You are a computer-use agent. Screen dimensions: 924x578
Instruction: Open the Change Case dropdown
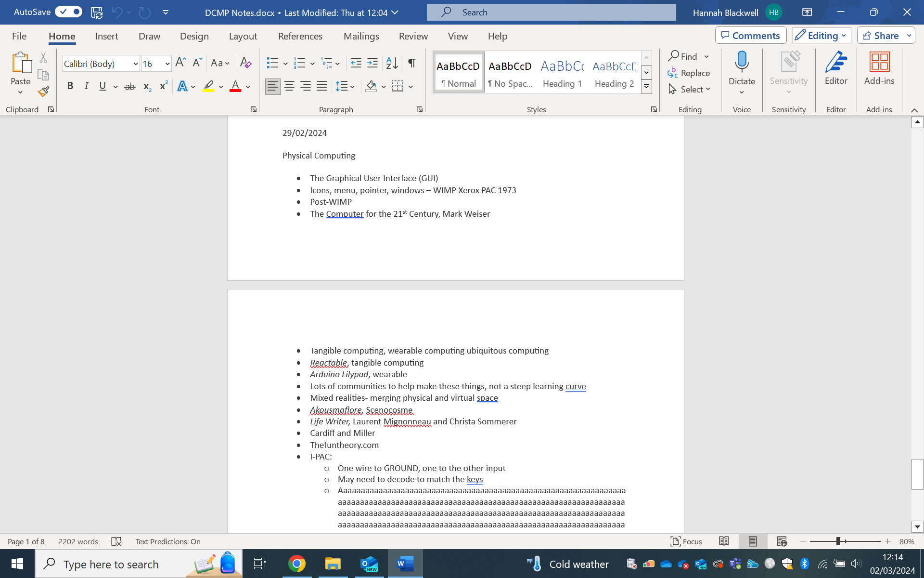pos(220,63)
